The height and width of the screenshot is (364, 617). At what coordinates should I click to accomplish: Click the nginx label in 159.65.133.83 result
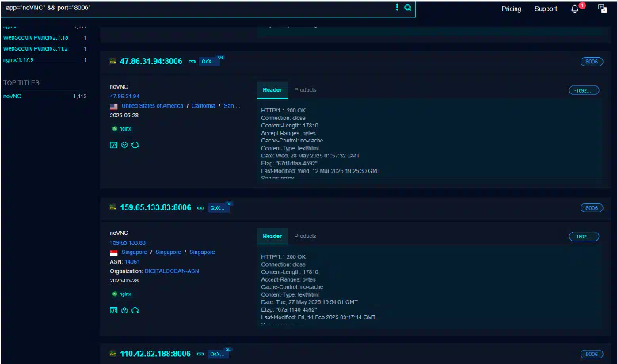[x=125, y=294]
